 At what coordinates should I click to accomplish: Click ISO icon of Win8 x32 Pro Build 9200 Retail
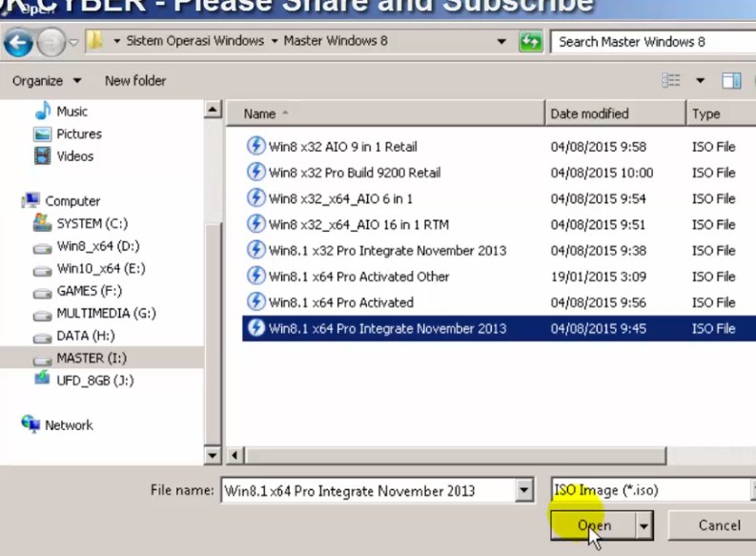[x=256, y=172]
